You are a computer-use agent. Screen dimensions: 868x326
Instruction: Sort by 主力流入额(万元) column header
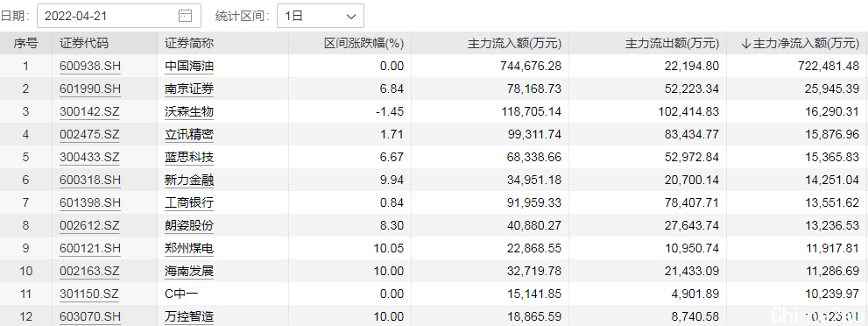click(515, 43)
